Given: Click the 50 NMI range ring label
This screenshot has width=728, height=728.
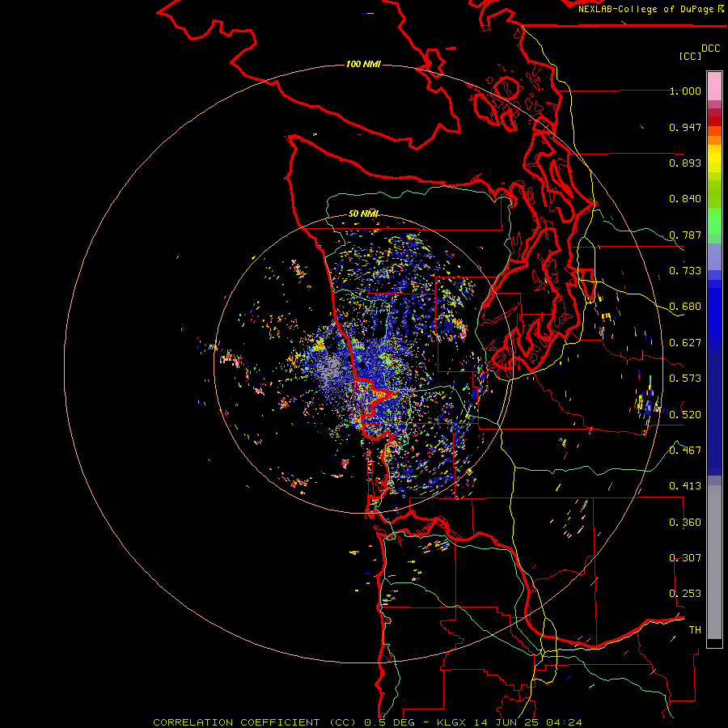Looking at the screenshot, I should (x=363, y=214).
